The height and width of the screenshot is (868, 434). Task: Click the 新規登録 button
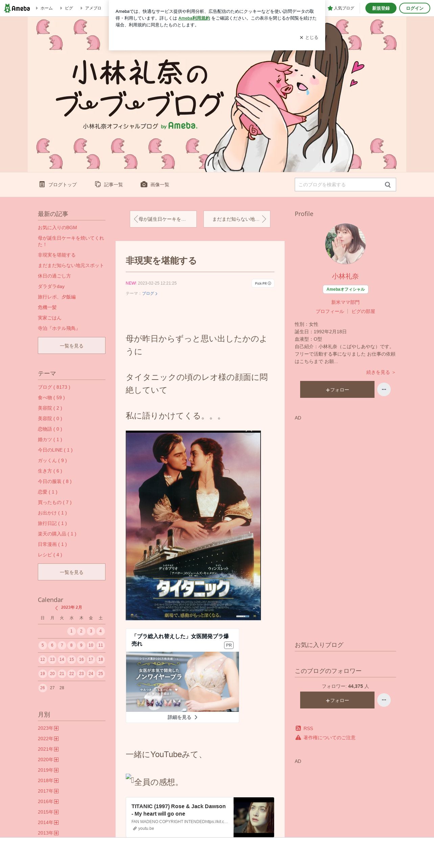point(381,8)
